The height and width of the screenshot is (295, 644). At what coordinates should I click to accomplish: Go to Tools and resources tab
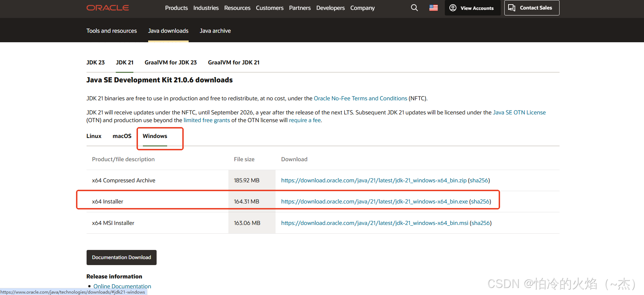click(112, 31)
